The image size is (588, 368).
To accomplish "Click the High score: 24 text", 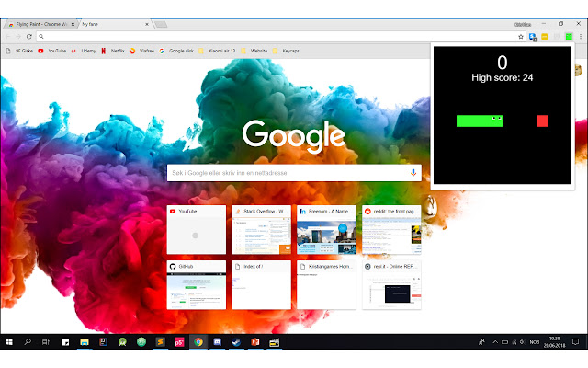I will 503,77.
